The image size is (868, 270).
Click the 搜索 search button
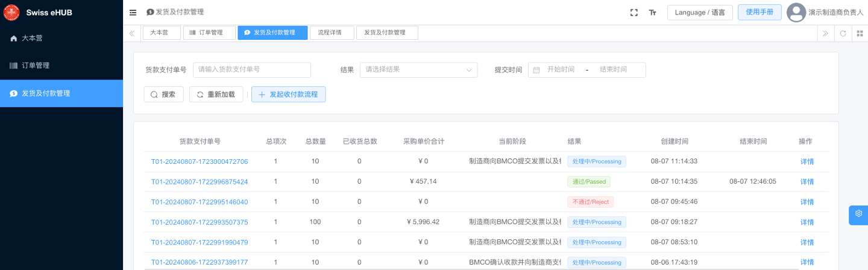click(163, 95)
